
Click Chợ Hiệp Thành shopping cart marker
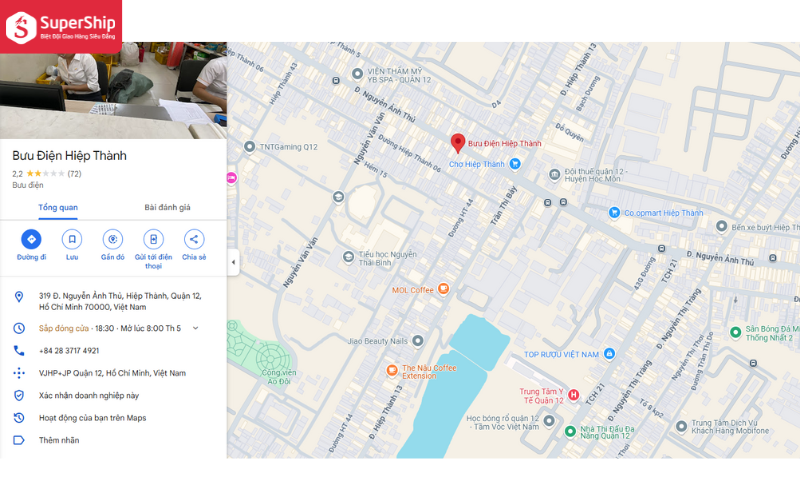point(515,164)
